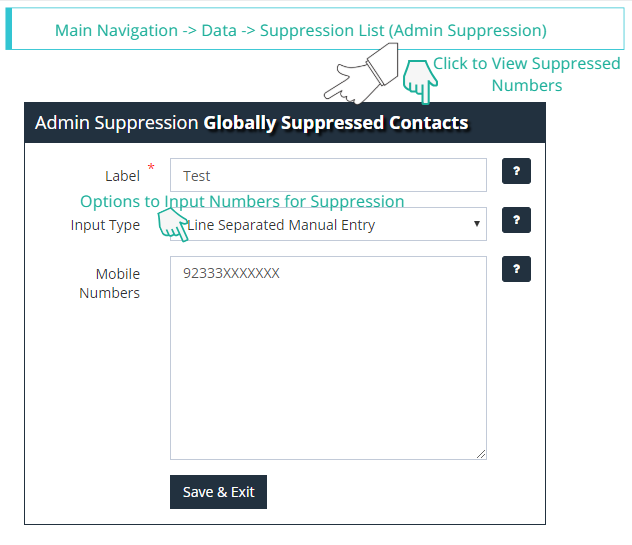Screen dimensions: 632x545
Task: Click the teal hand beside Input Type dropdown
Action: tap(173, 225)
